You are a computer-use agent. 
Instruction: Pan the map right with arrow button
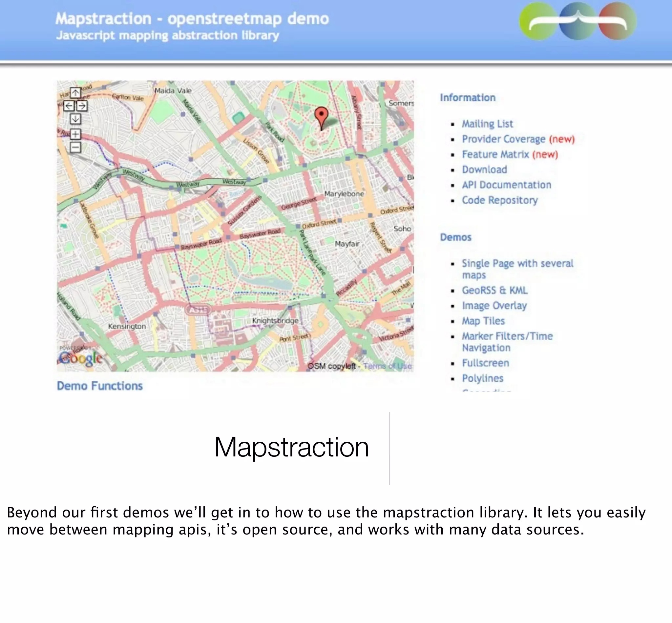(82, 106)
